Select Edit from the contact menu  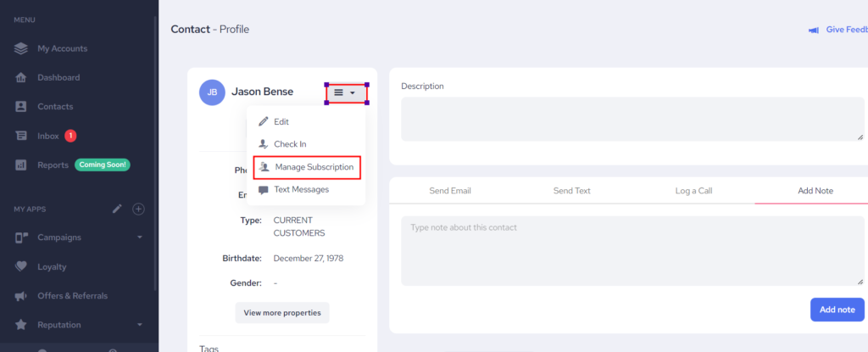pyautogui.click(x=281, y=122)
